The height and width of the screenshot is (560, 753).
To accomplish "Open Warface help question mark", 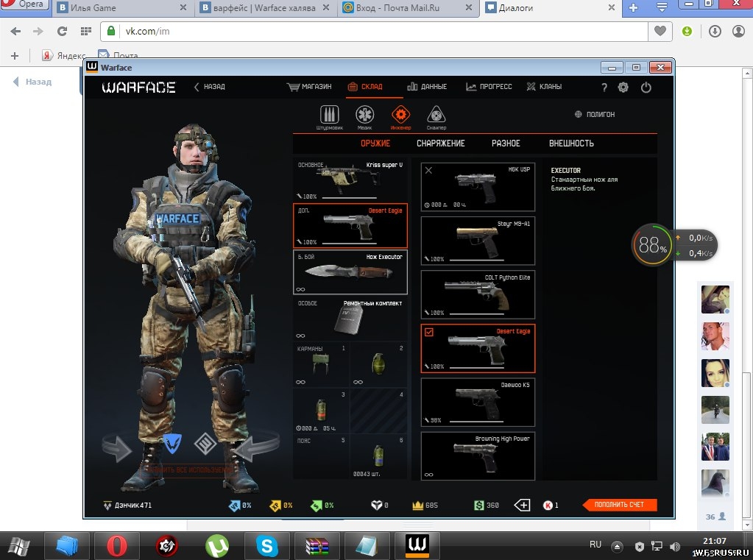I will tap(604, 88).
